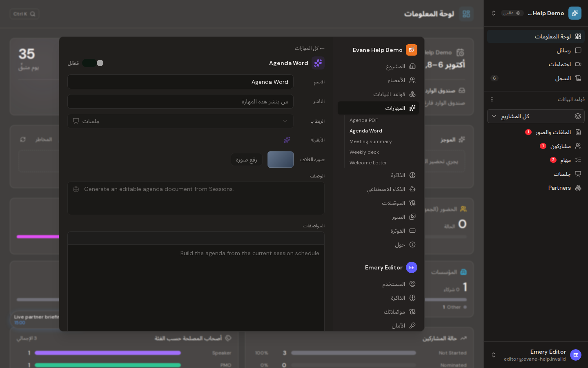588x368 pixels.
Task: Go to لوحة المعلومات in the sidebar
Action: coord(536,36)
